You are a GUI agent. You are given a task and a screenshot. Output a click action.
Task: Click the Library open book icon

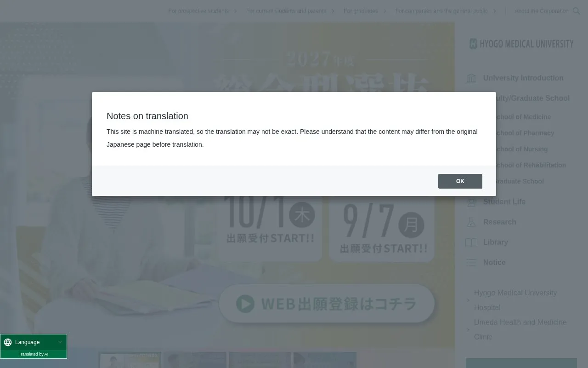[x=471, y=242]
